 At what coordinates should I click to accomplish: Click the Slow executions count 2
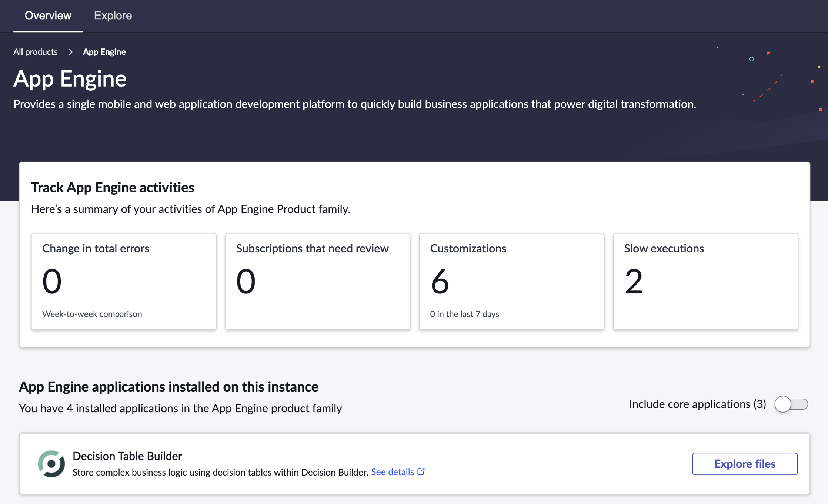pyautogui.click(x=633, y=281)
